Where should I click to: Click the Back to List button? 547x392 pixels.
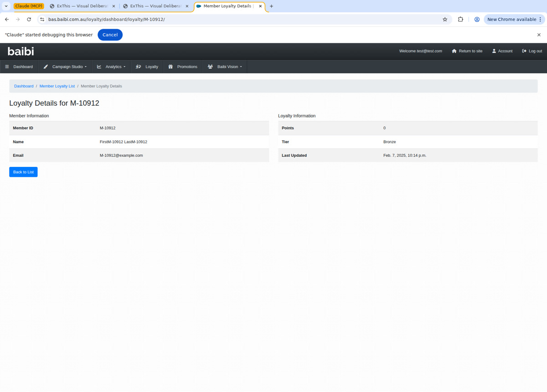pos(23,172)
